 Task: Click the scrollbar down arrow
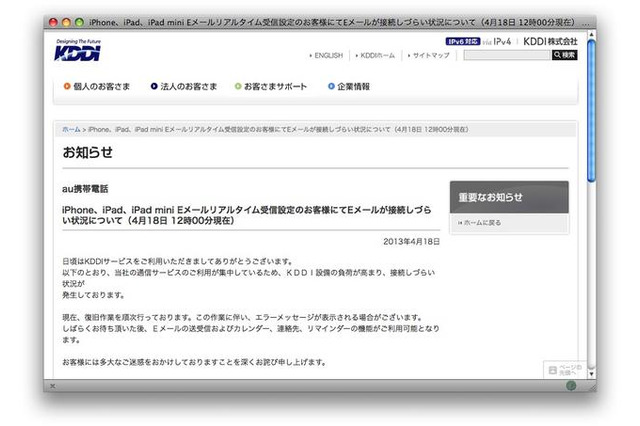tap(591, 374)
